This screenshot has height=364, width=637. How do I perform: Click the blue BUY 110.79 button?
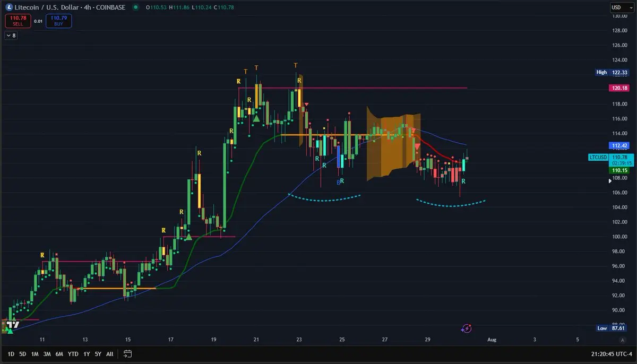[x=58, y=21]
